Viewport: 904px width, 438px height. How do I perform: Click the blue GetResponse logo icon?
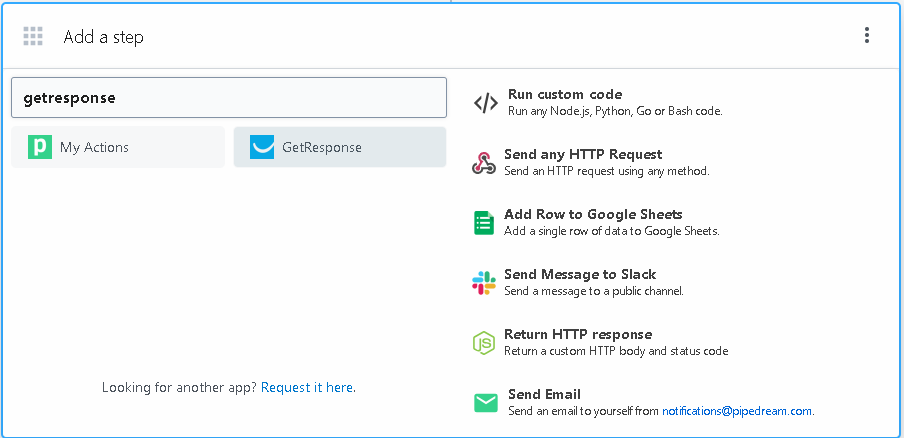click(x=262, y=147)
